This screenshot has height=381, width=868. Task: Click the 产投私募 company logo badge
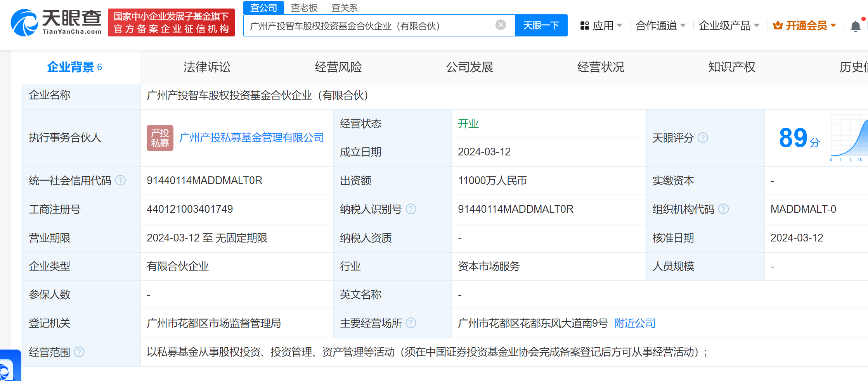[x=160, y=138]
